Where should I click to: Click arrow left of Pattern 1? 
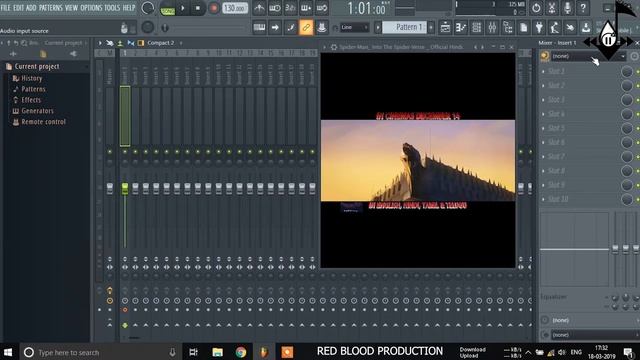[378, 27]
